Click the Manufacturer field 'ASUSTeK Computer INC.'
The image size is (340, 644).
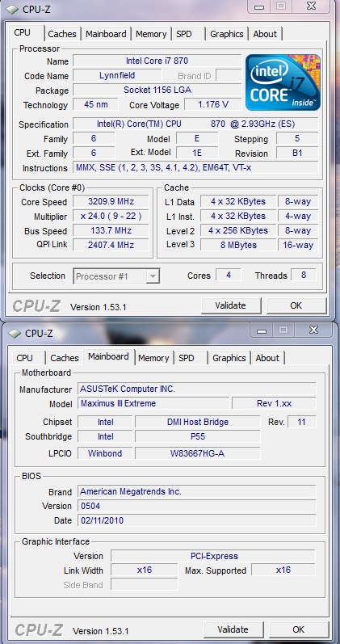click(197, 389)
